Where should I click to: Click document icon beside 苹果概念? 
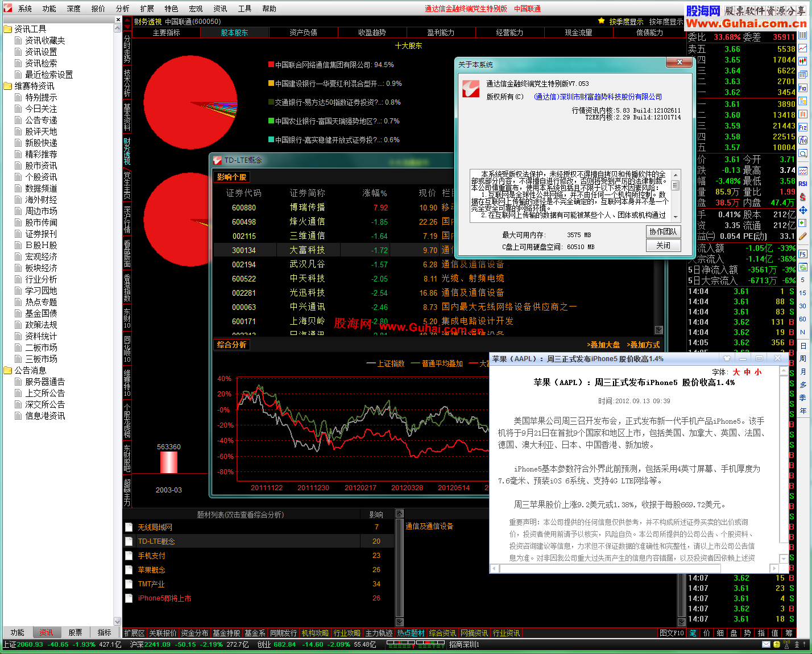(x=129, y=570)
